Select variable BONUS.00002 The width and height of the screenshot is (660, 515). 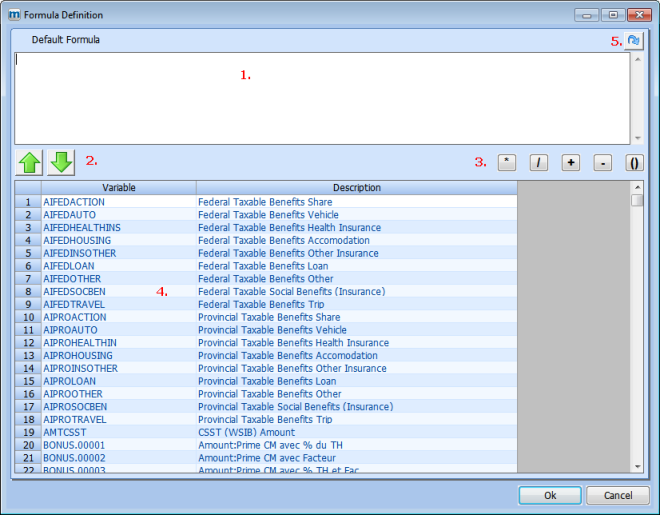(75, 458)
